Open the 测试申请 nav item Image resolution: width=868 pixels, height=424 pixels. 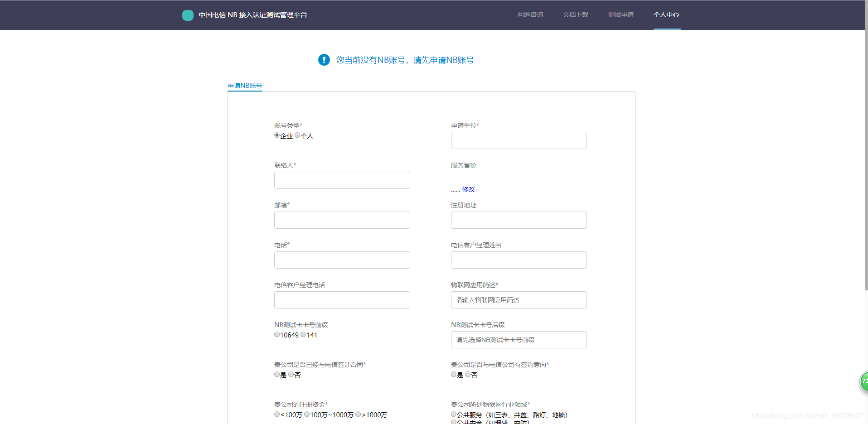click(x=621, y=15)
